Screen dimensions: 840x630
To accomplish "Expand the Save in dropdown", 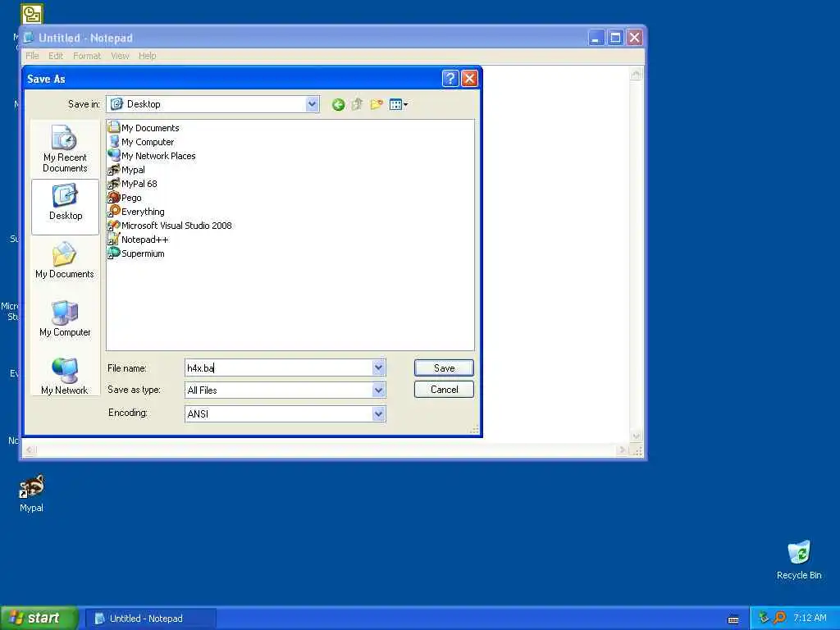I will pyautogui.click(x=312, y=104).
